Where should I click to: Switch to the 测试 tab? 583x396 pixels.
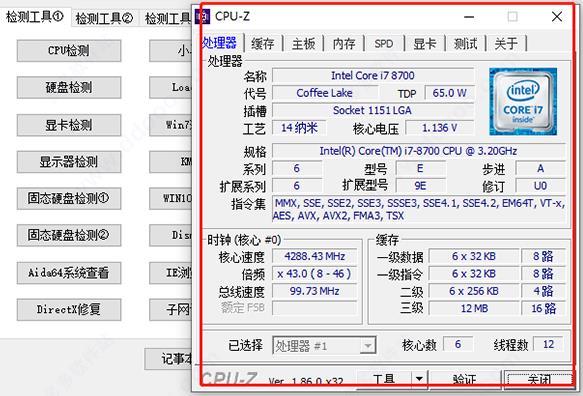[466, 44]
